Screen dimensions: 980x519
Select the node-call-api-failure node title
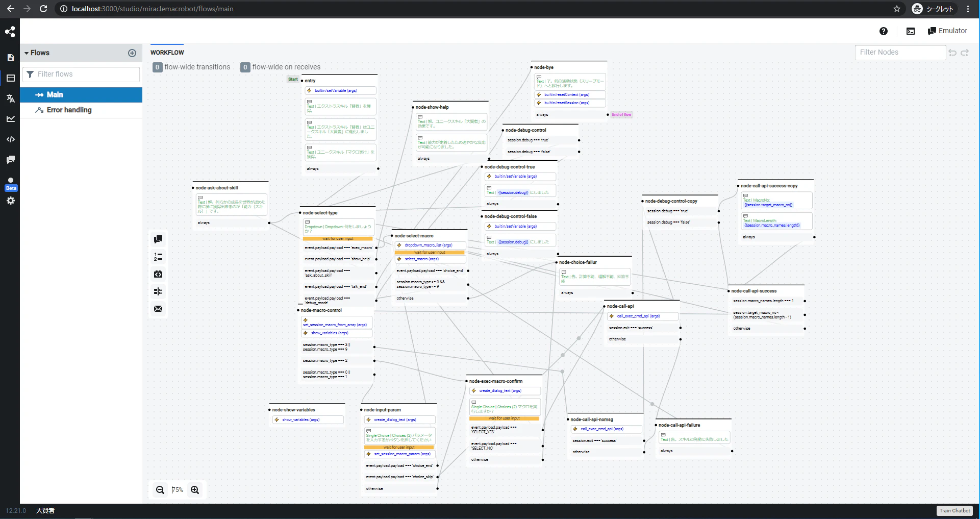click(x=680, y=425)
